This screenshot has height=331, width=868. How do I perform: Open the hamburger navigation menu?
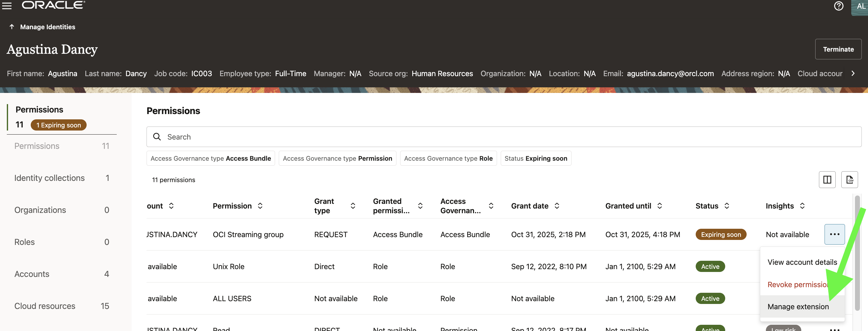[x=7, y=6]
